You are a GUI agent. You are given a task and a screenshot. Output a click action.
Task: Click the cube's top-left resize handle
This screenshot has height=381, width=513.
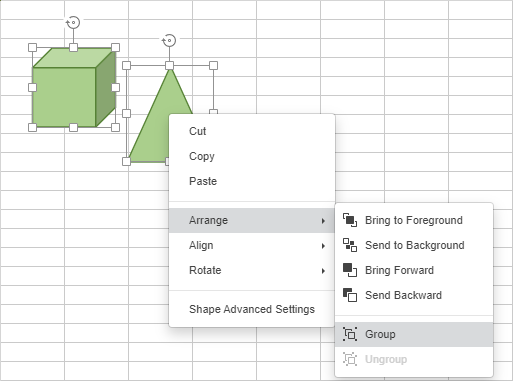[x=32, y=47]
